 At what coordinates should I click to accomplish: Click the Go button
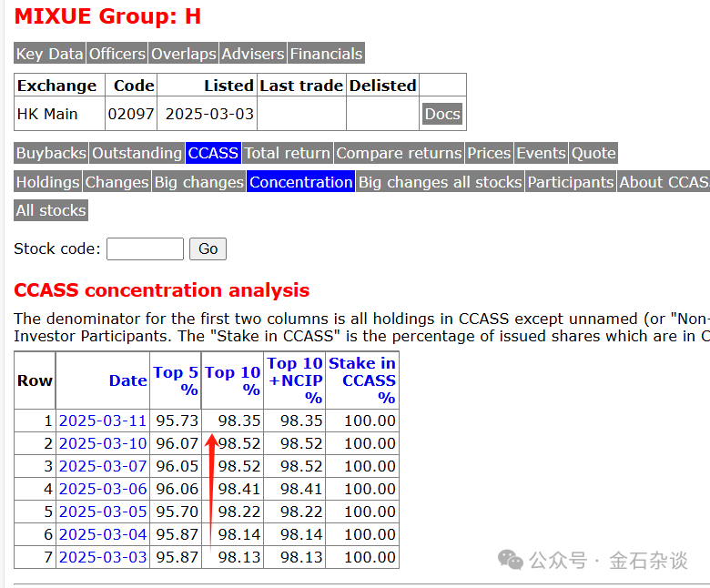pos(208,249)
